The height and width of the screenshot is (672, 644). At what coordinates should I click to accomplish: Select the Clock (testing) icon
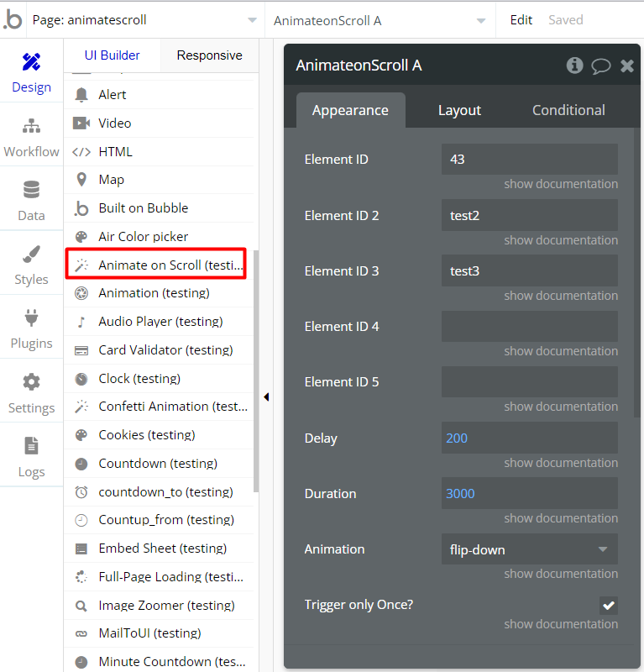(81, 380)
